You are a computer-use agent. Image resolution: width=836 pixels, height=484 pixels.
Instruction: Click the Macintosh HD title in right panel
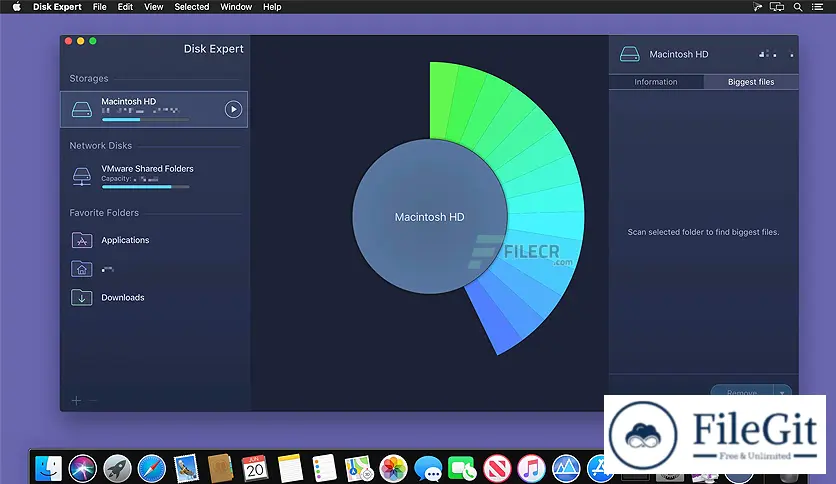(679, 54)
